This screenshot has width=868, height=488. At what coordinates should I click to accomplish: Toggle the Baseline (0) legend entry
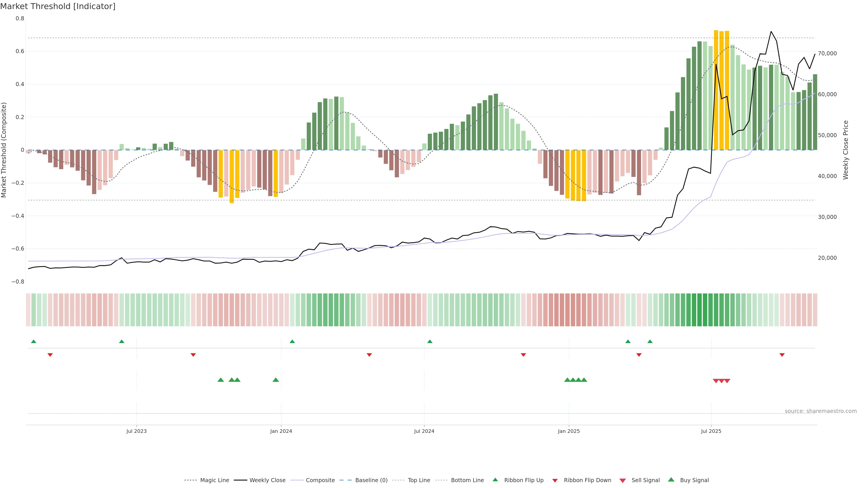coord(371,480)
